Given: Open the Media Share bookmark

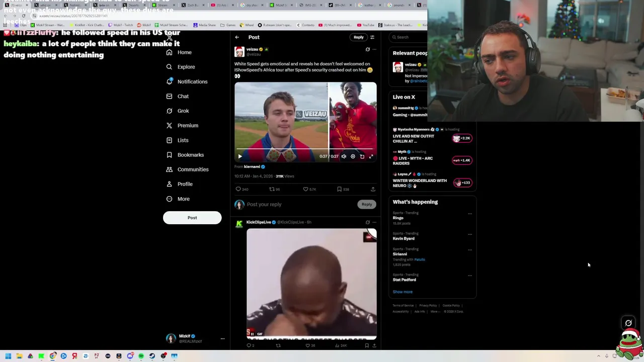Looking at the screenshot, I should tap(205, 25).
